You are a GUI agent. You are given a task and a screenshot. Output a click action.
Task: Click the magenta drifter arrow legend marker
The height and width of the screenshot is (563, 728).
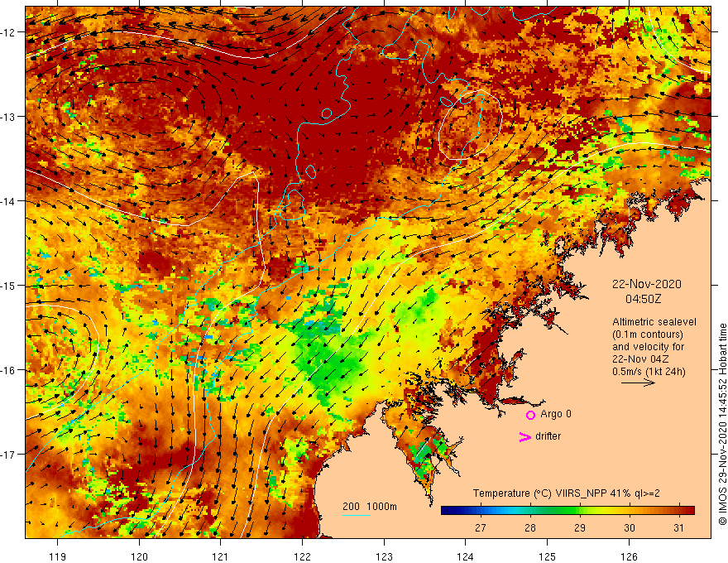(524, 436)
